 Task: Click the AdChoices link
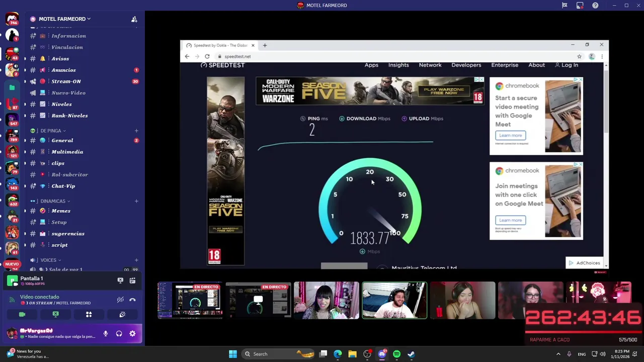[x=585, y=263]
